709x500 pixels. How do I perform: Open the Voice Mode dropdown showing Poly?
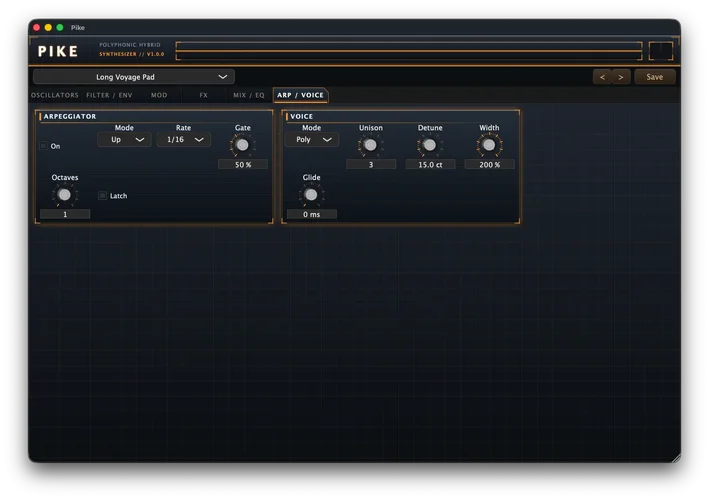(x=312, y=140)
